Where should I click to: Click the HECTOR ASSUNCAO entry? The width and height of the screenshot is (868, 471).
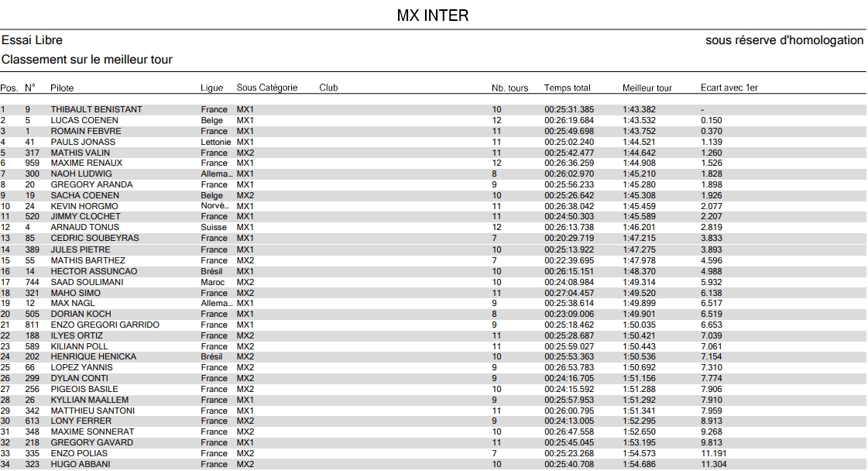pyautogui.click(x=94, y=272)
